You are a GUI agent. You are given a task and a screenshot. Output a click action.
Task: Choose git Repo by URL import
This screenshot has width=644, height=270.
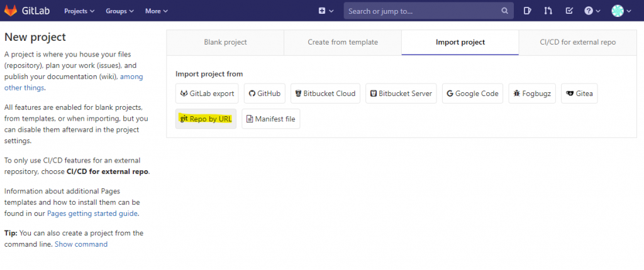coord(206,119)
